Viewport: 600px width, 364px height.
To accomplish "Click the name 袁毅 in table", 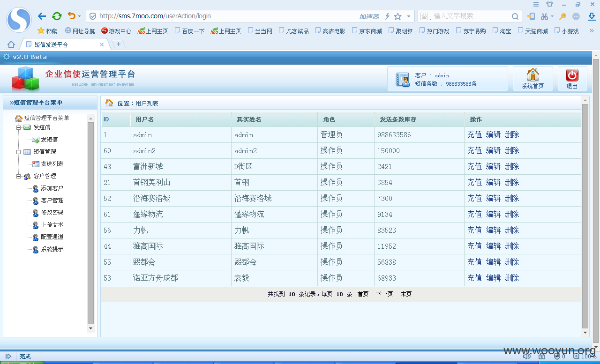I will 241,278.
